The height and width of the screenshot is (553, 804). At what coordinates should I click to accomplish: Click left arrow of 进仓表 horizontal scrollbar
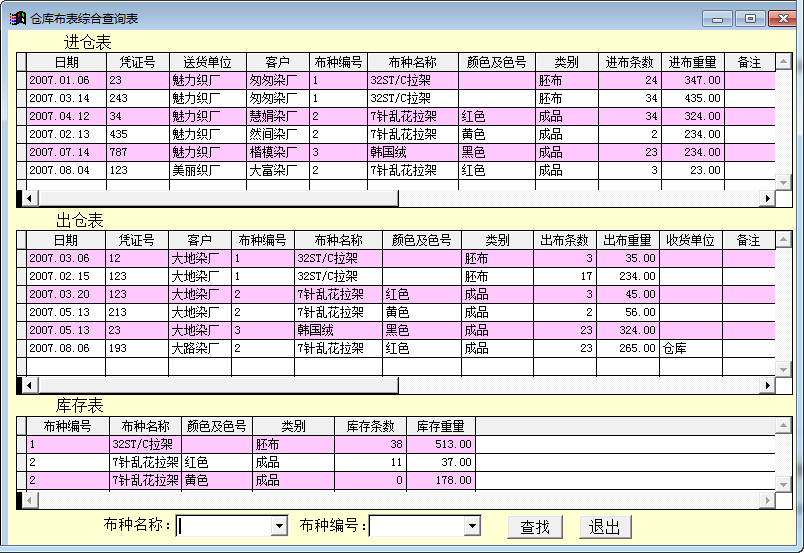[29, 198]
